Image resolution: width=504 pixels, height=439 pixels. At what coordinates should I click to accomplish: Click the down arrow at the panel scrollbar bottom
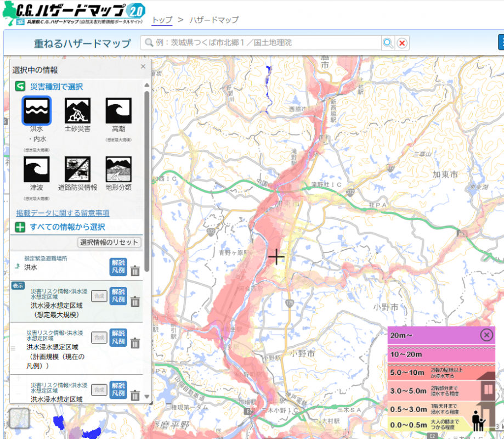coord(146,397)
